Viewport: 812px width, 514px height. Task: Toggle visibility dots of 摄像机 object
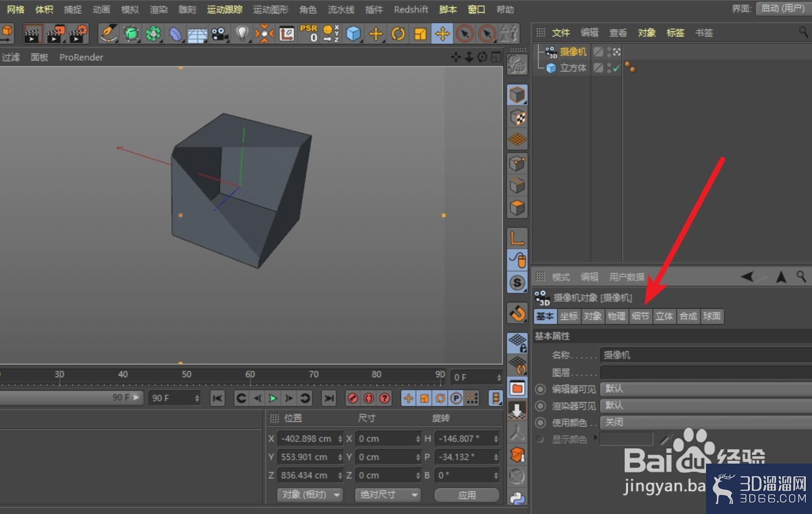click(609, 51)
